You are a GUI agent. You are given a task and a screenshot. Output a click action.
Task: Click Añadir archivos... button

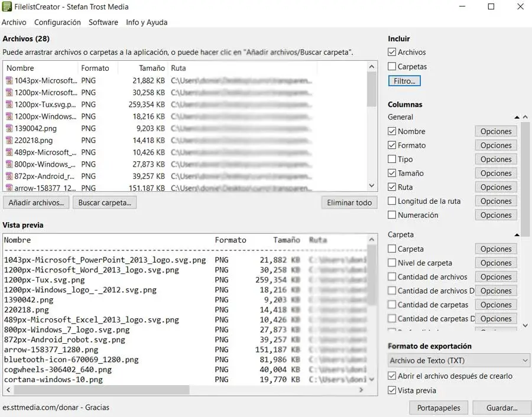[x=36, y=203]
